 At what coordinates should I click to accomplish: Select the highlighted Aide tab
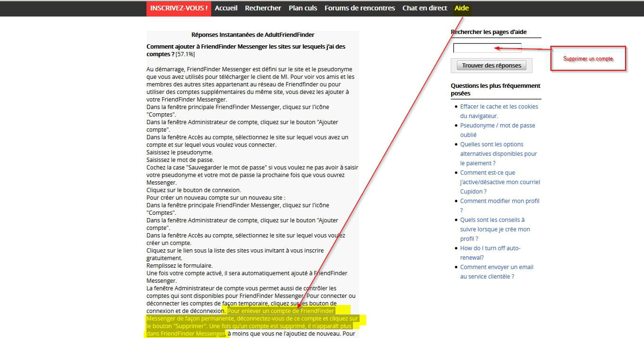(461, 8)
